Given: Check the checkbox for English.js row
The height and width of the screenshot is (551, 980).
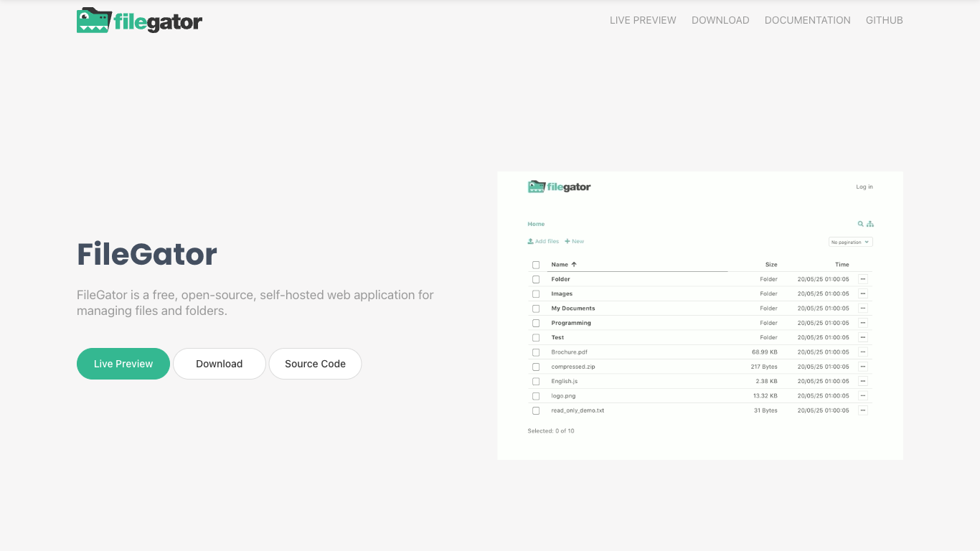Looking at the screenshot, I should click(x=536, y=382).
